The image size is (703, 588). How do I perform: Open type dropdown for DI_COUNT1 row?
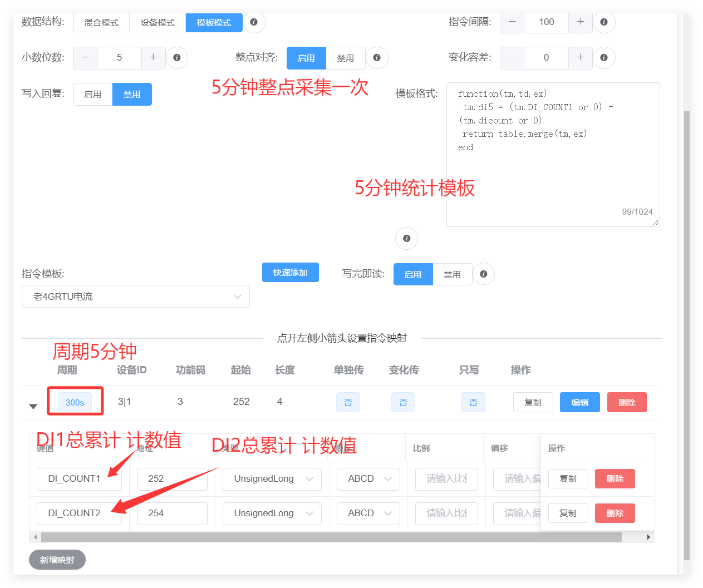tap(272, 479)
